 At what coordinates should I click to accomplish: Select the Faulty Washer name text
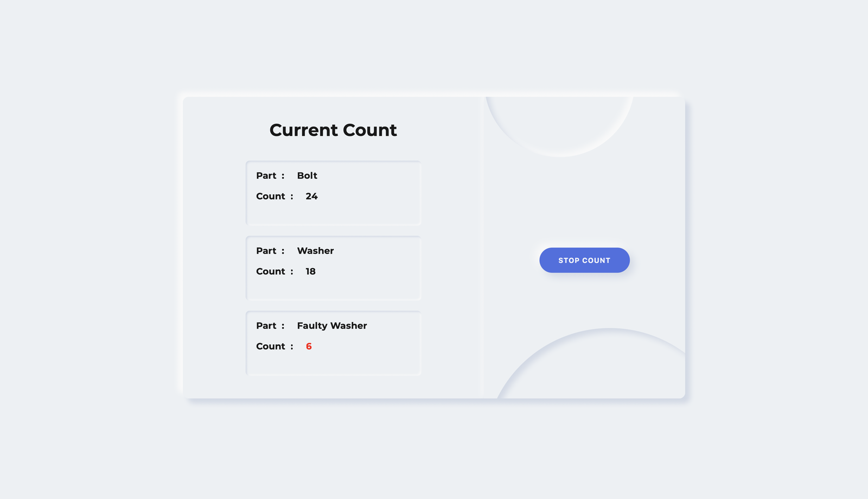[332, 326]
